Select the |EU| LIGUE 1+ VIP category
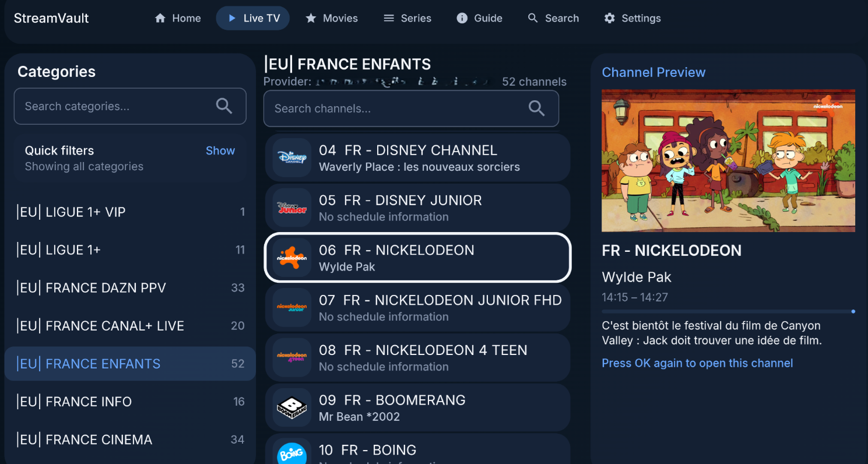The height and width of the screenshot is (464, 868). (x=130, y=212)
